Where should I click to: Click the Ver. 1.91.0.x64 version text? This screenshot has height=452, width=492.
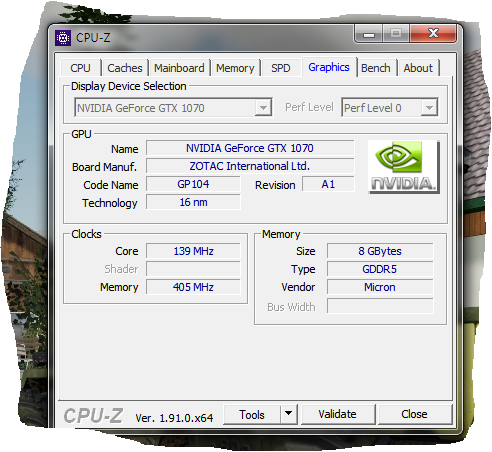[174, 418]
